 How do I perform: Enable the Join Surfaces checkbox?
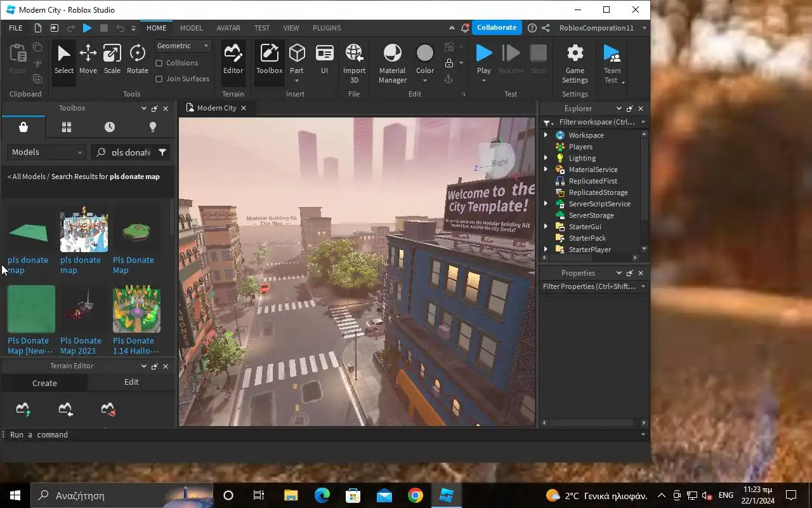(x=159, y=79)
